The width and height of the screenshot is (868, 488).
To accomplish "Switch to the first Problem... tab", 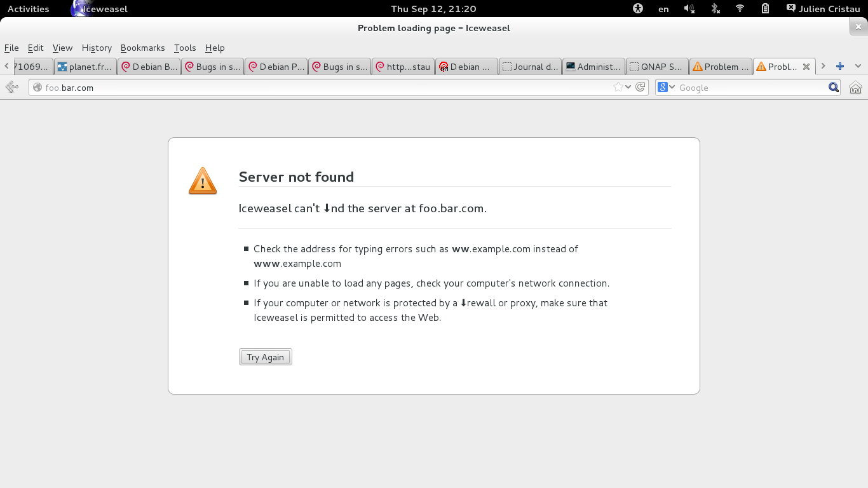I will point(721,67).
